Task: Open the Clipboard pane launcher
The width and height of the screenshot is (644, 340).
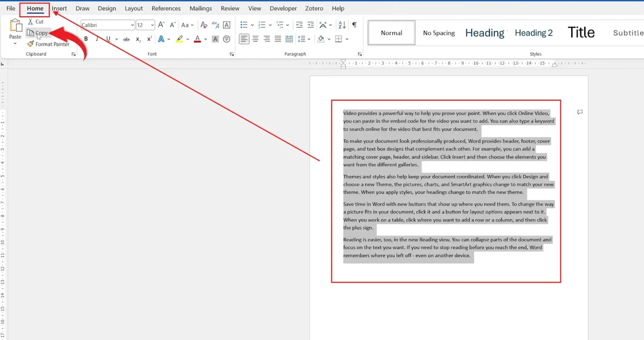Action: 74,54
